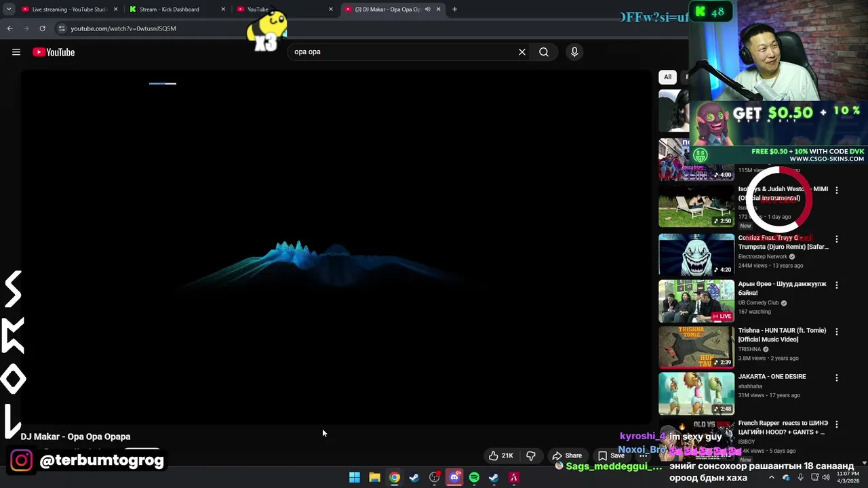The height and width of the screenshot is (488, 868).
Task: Visit the UB Comedy Club channel
Action: click(x=758, y=303)
